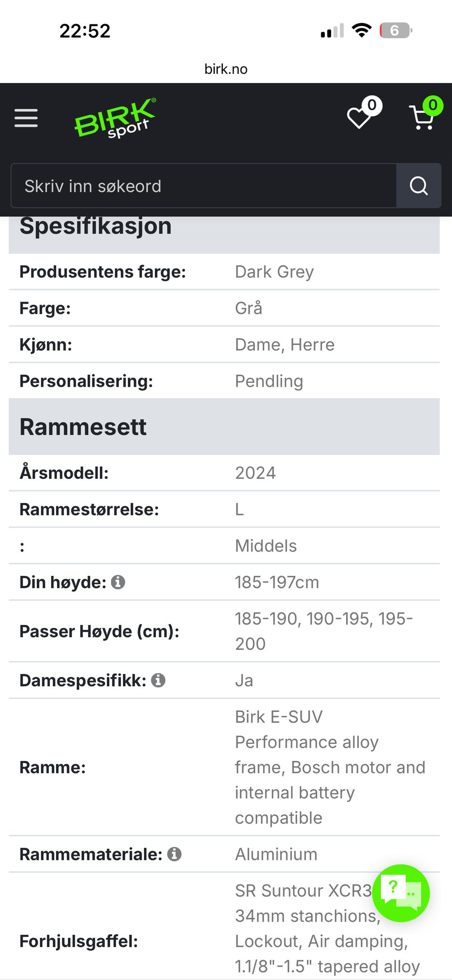The image size is (452, 980).
Task: Tap the Rammesett section header
Action: pos(83,427)
